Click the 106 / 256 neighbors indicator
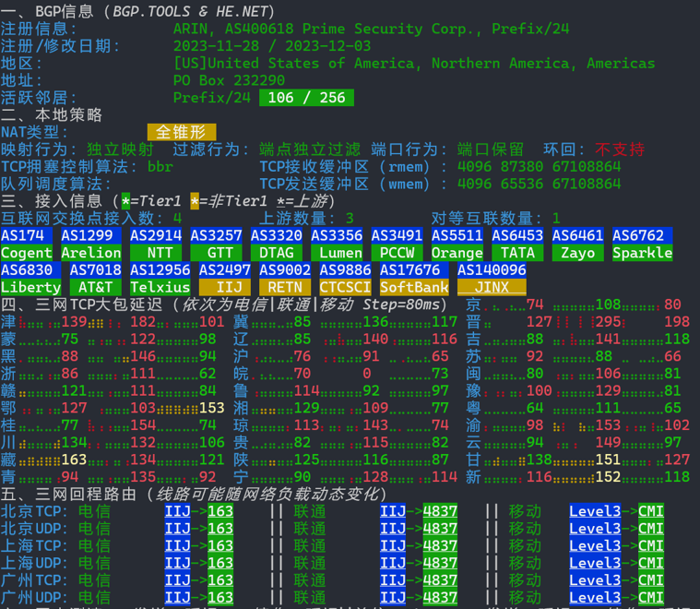This screenshot has width=700, height=609. click(306, 98)
